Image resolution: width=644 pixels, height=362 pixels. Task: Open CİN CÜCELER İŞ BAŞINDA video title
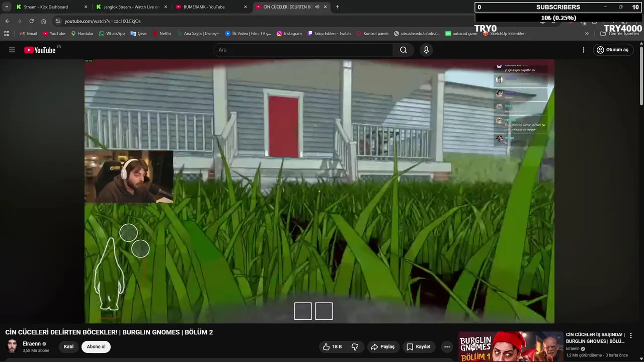click(595, 338)
